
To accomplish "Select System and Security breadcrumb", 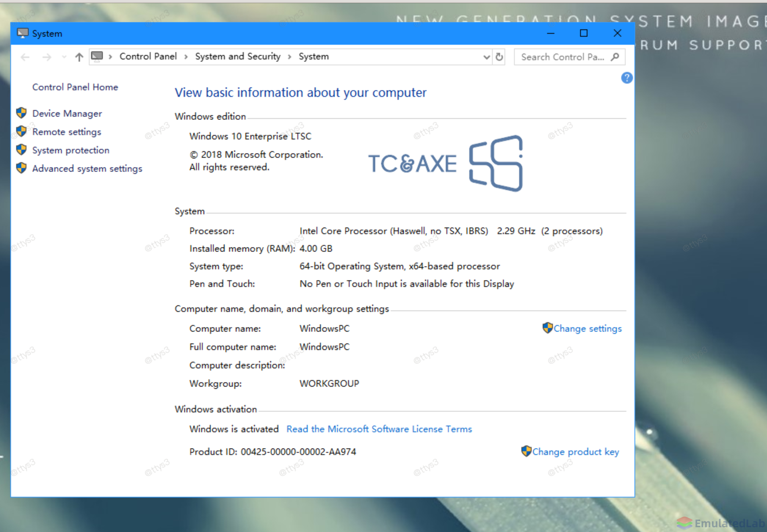I will click(x=238, y=56).
